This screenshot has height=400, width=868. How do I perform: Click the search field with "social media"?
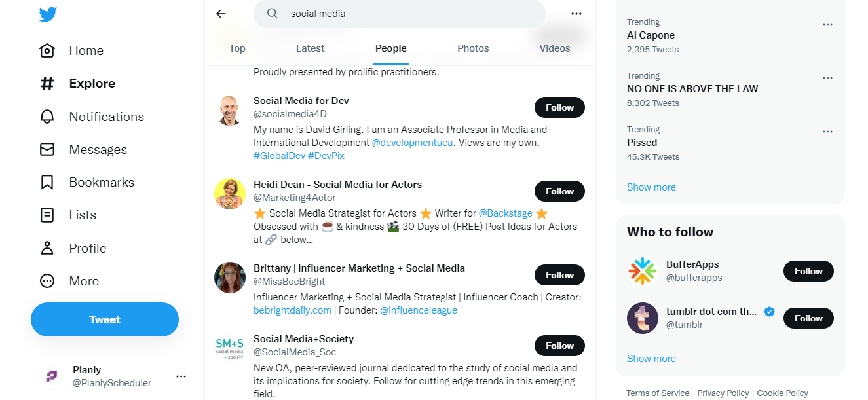tap(406, 14)
